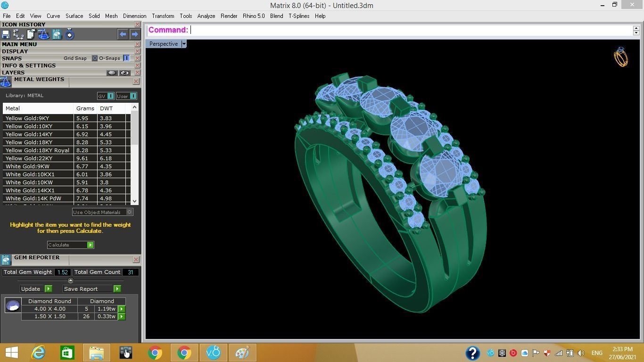Click the Beats audio tray icon
The height and width of the screenshot is (362, 644).
[513, 353]
